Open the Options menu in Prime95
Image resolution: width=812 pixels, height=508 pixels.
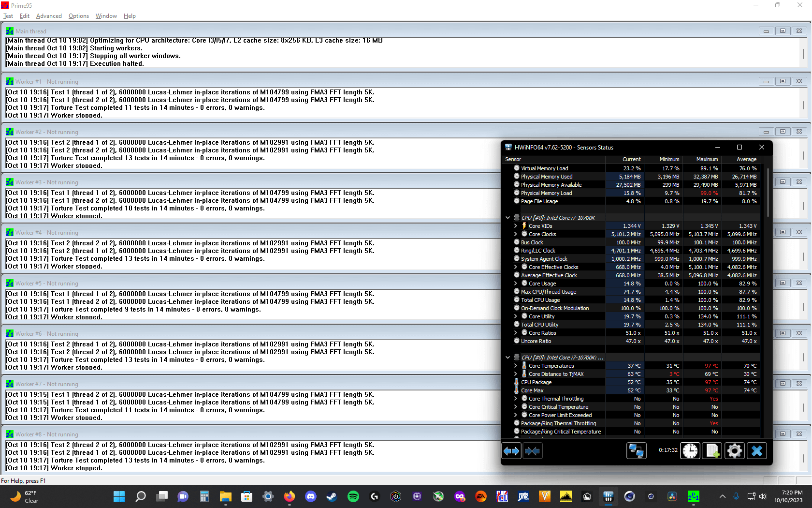click(x=79, y=16)
